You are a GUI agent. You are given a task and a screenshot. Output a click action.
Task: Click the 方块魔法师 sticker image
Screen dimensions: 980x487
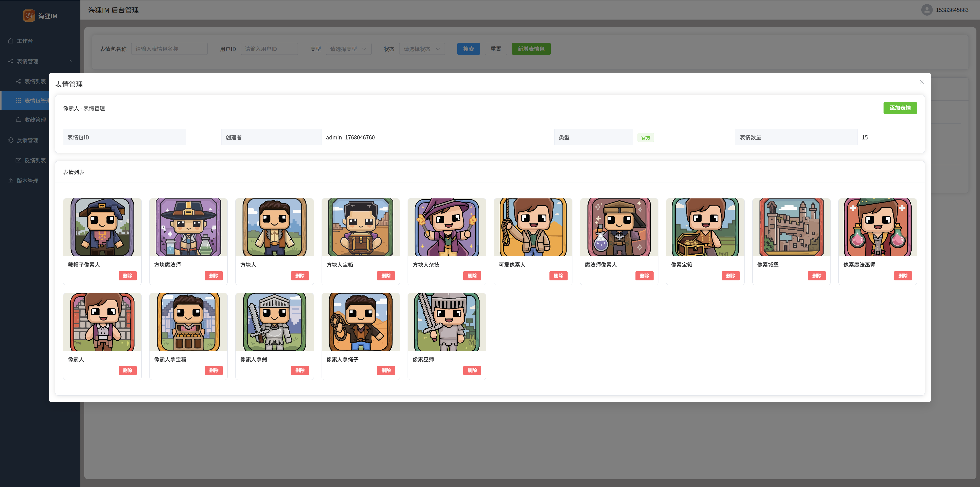[x=188, y=227]
